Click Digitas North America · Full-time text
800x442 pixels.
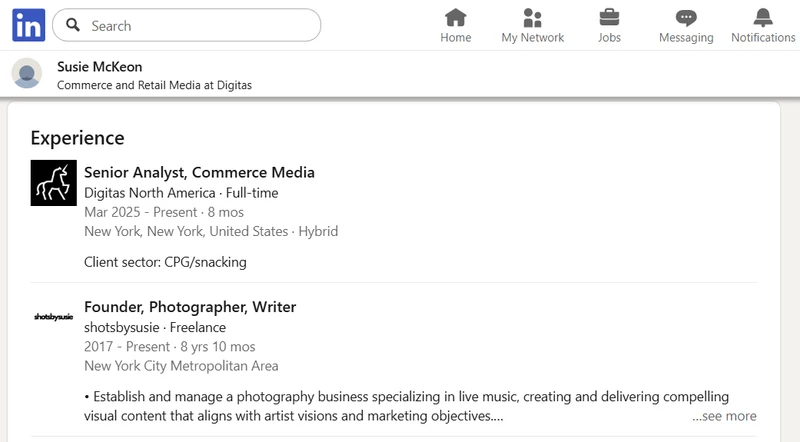(x=181, y=192)
